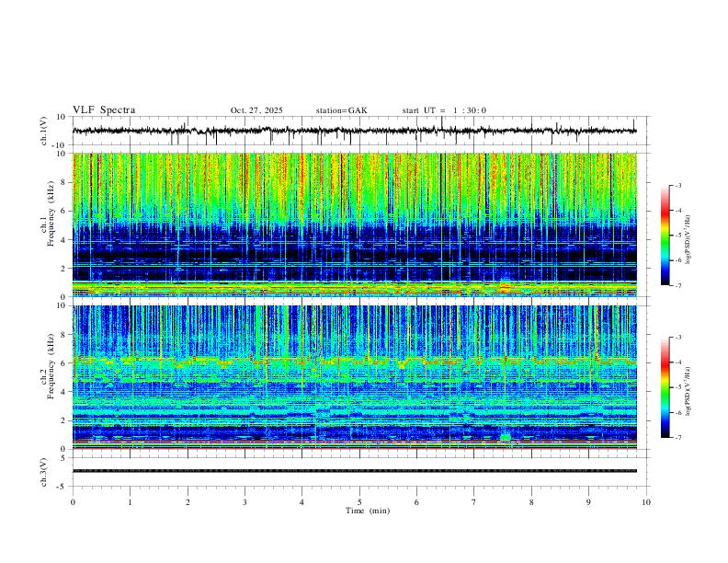The width and height of the screenshot is (728, 563).
Task: Click the ch.1 spectrogram panel
Action: (354, 224)
